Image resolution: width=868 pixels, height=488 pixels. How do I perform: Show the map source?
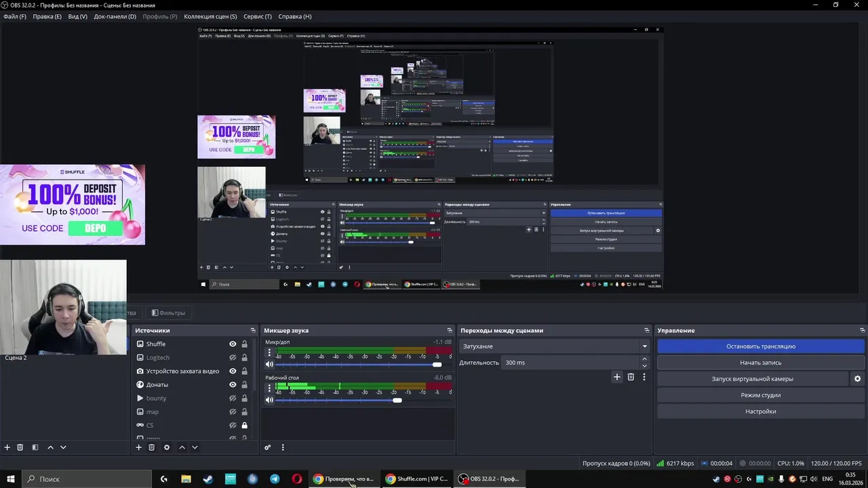click(x=233, y=412)
